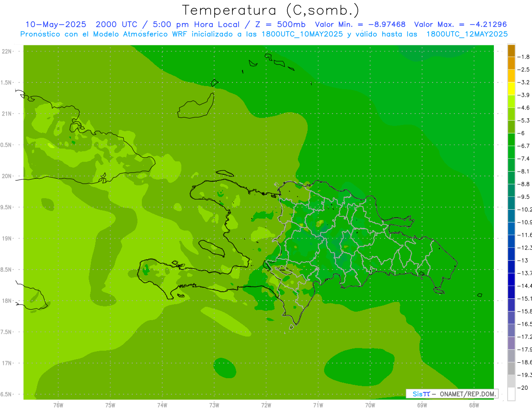
Task: Click the white swatch below -20 in colorbar
Action: (x=511, y=394)
